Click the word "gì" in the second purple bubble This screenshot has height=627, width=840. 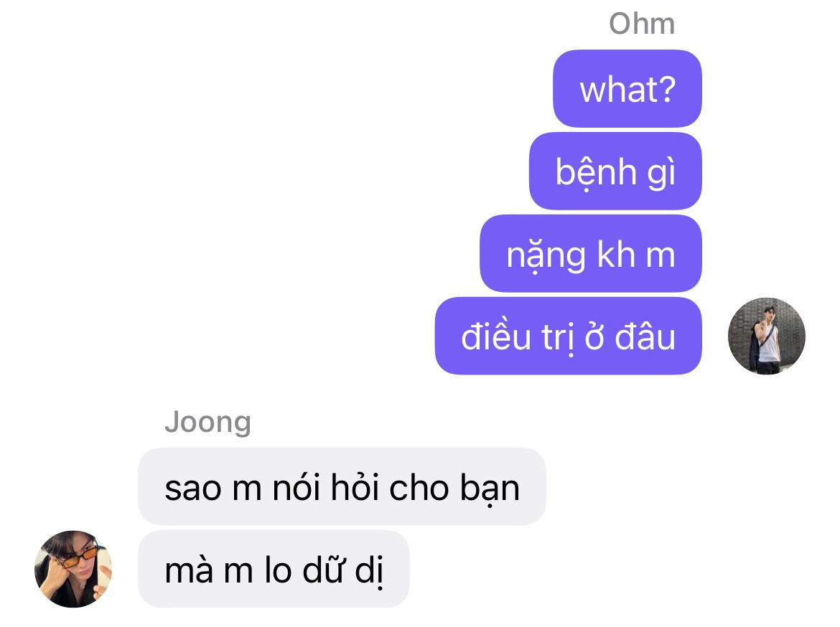[661, 174]
